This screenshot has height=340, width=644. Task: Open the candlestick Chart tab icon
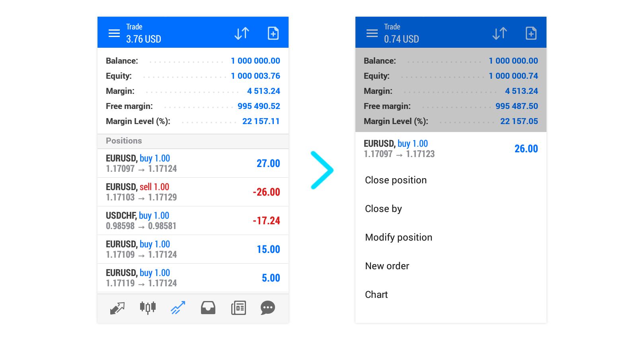pos(148,308)
